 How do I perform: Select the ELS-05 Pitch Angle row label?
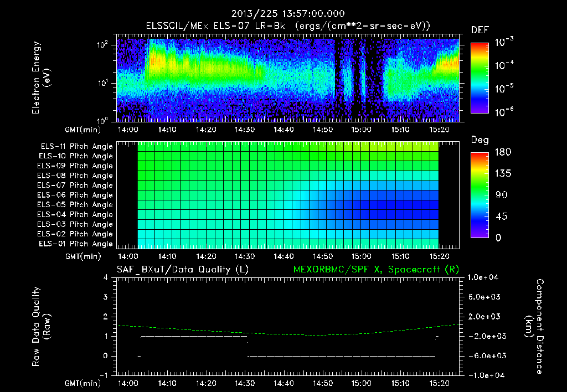point(75,205)
